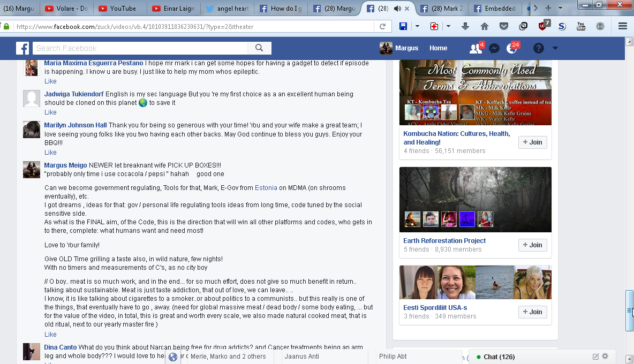This screenshot has width=634, height=364.
Task: Reload the page with refresh icon
Action: click(x=382, y=27)
